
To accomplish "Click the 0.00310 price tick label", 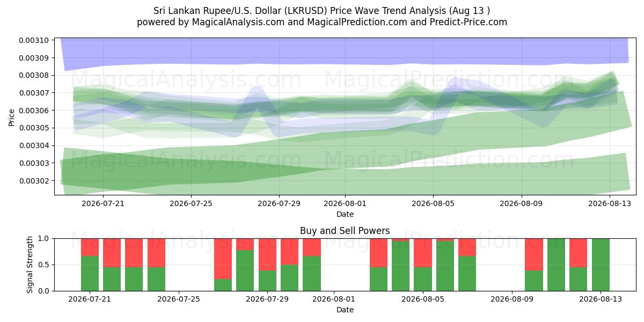I will click(x=34, y=40).
